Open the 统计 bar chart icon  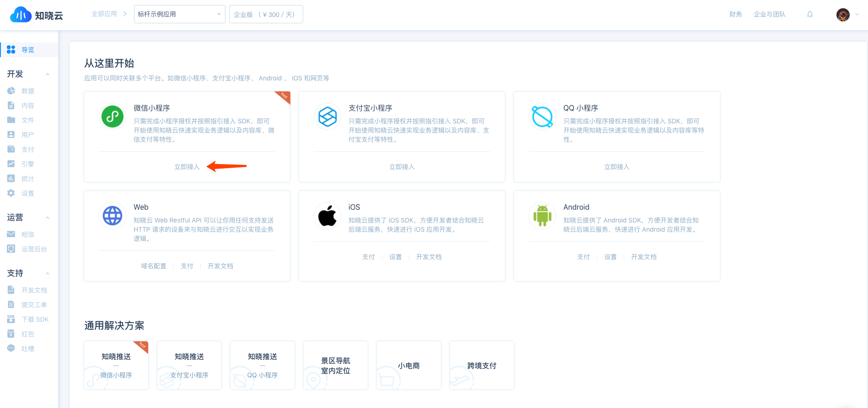pyautogui.click(x=11, y=179)
